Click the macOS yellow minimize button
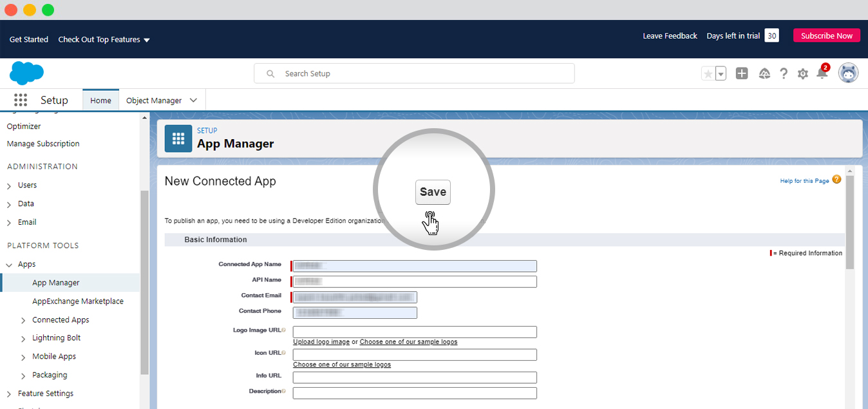 (30, 10)
